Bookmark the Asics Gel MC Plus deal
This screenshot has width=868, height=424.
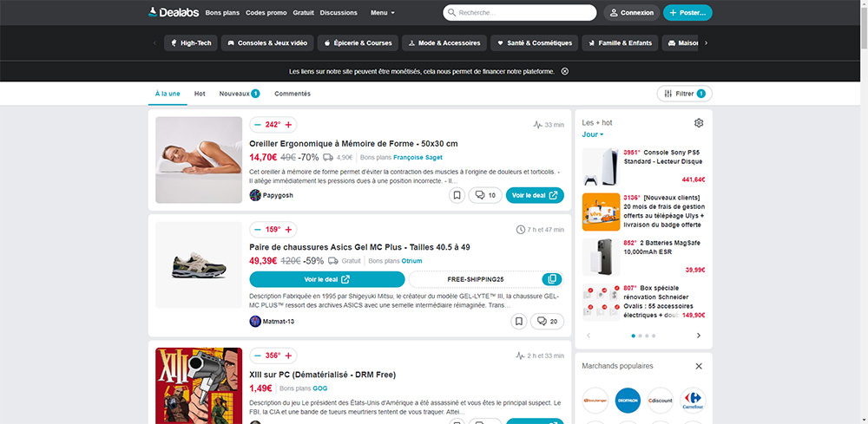point(519,321)
